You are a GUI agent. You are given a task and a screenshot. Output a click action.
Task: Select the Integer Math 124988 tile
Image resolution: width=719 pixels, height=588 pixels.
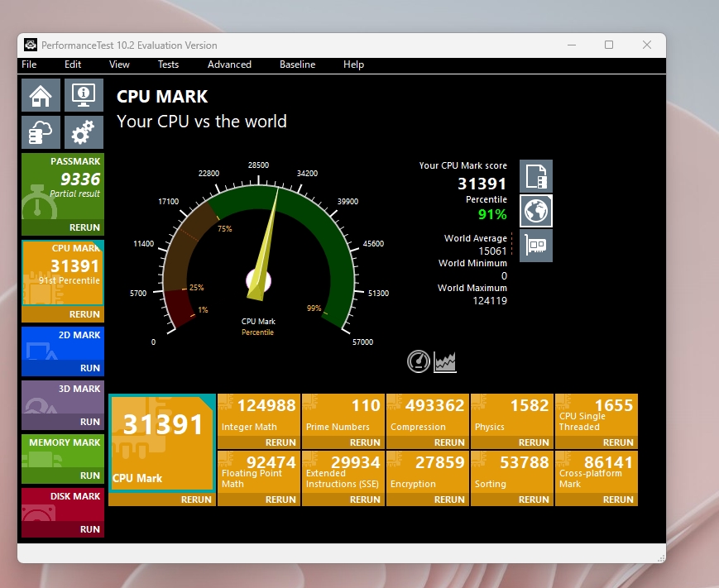(259, 415)
